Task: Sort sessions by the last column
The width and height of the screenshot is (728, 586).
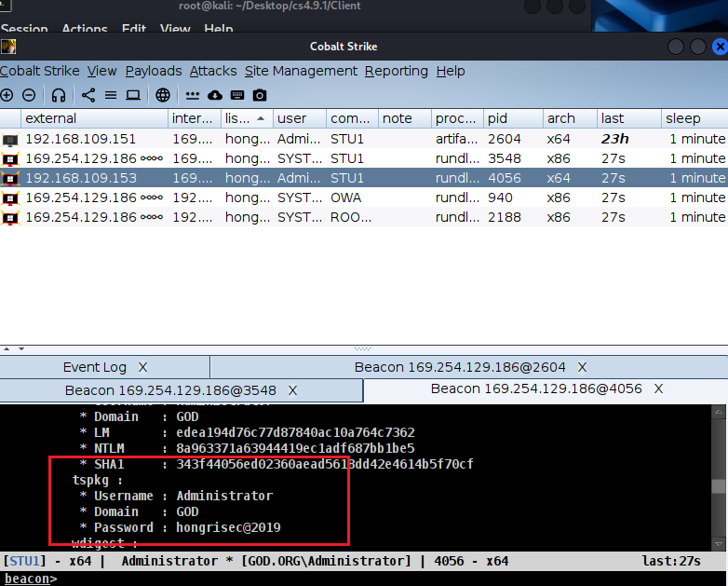Action: [629, 118]
